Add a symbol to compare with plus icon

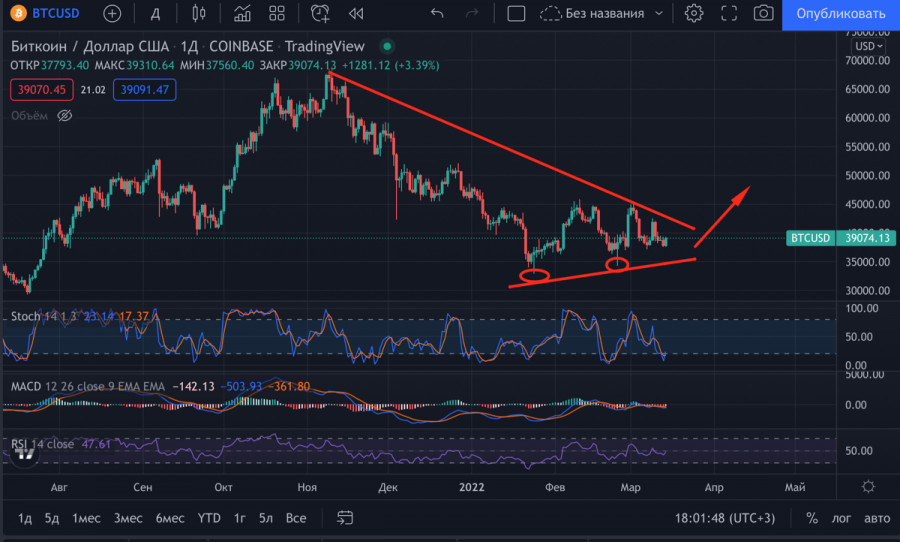pyautogui.click(x=112, y=13)
